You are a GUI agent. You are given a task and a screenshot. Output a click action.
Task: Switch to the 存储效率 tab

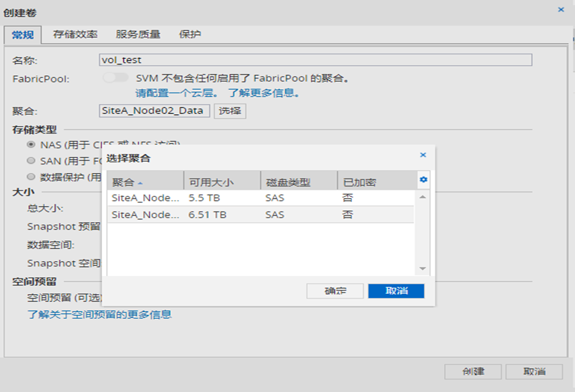click(x=75, y=34)
